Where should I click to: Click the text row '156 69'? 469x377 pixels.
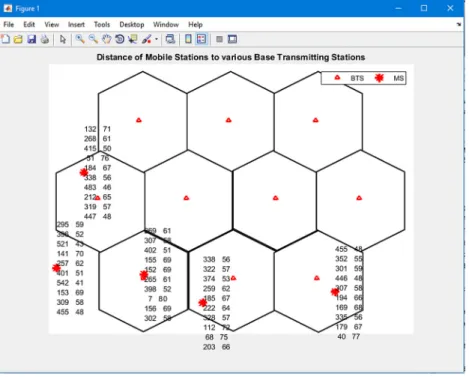click(158, 309)
